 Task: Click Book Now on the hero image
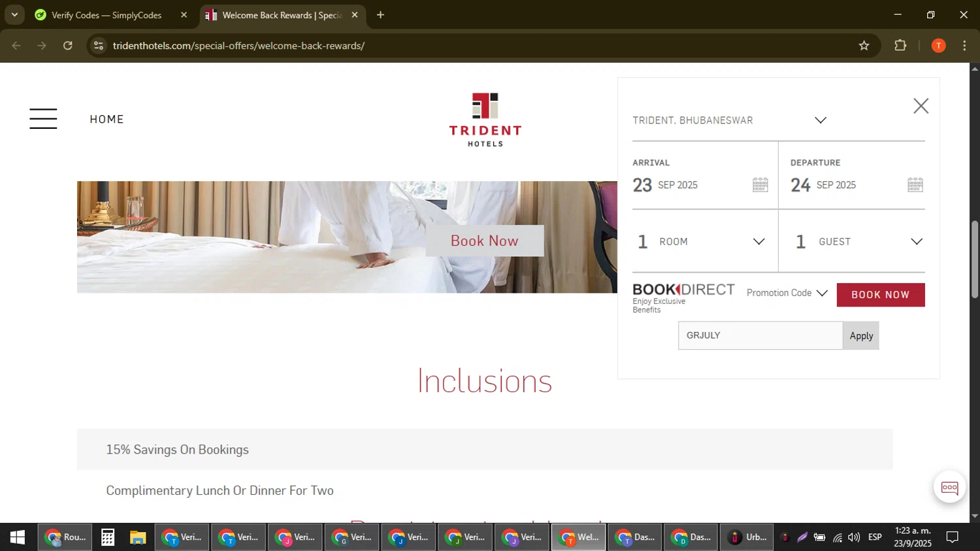pos(485,241)
